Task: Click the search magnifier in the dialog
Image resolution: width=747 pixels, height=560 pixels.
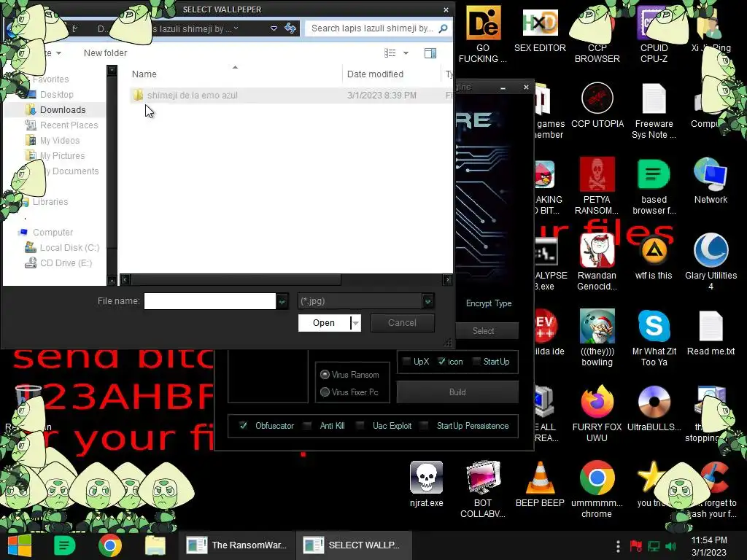Action: [x=443, y=28]
